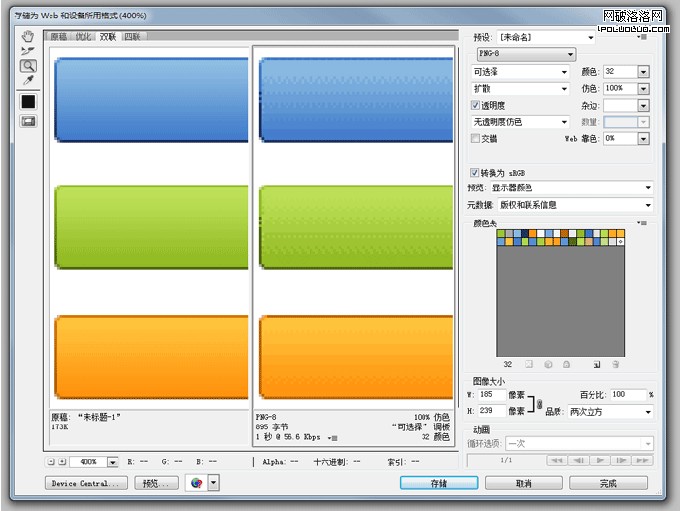Select the Hand tool

pyautogui.click(x=28, y=35)
